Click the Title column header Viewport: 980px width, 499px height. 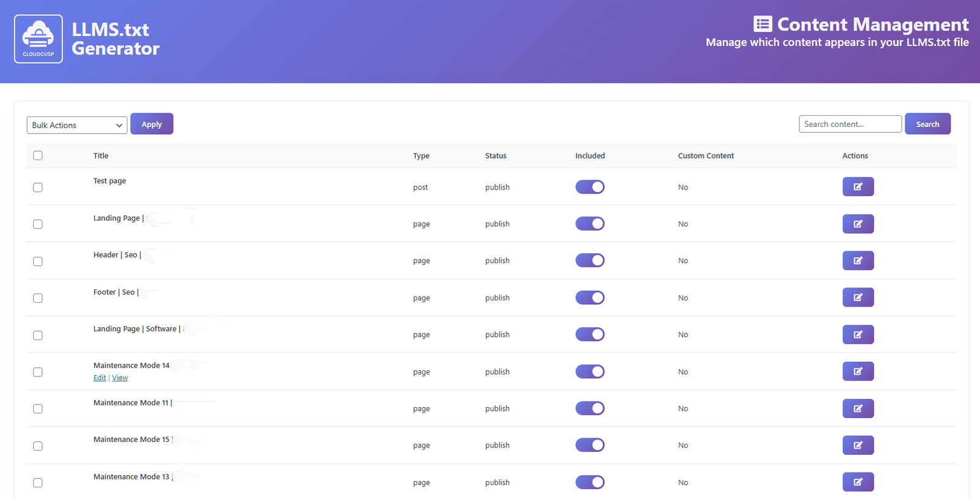101,156
